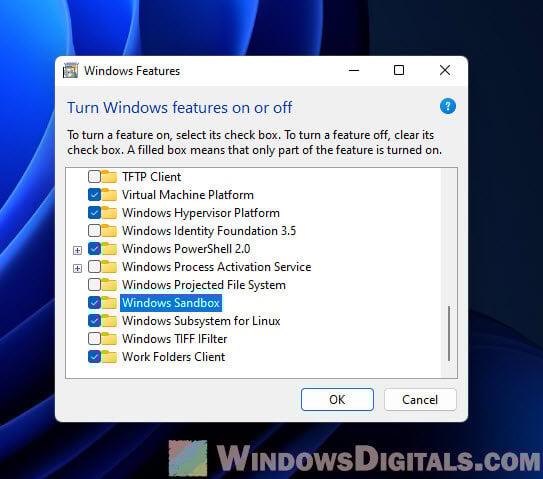Click folder icon beside Windows PowerShell 2.0
The height and width of the screenshot is (479, 543).
[x=109, y=249]
